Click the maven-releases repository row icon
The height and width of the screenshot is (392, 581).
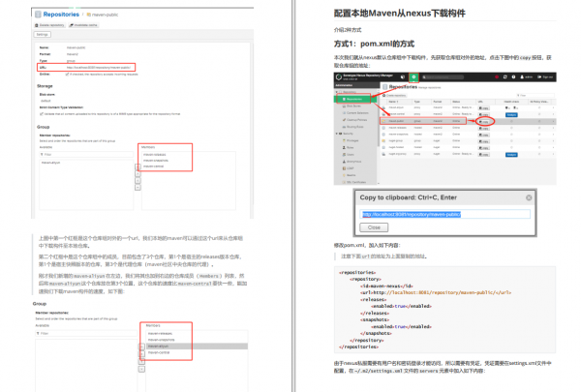click(383, 128)
